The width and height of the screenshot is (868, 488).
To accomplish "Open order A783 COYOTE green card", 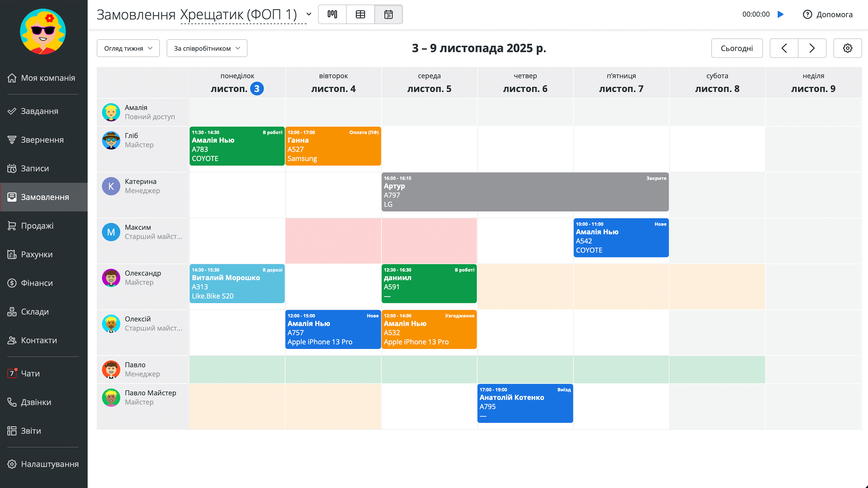I will [237, 146].
